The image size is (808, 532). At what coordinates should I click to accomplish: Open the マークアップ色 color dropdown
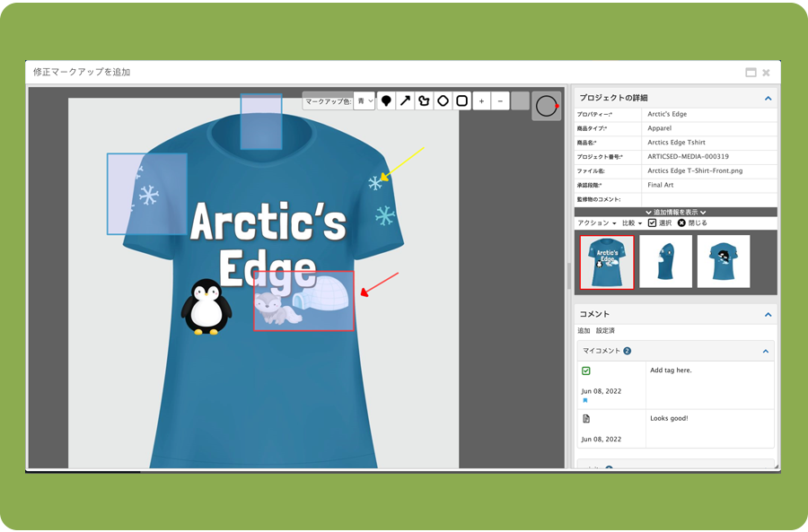tap(364, 101)
